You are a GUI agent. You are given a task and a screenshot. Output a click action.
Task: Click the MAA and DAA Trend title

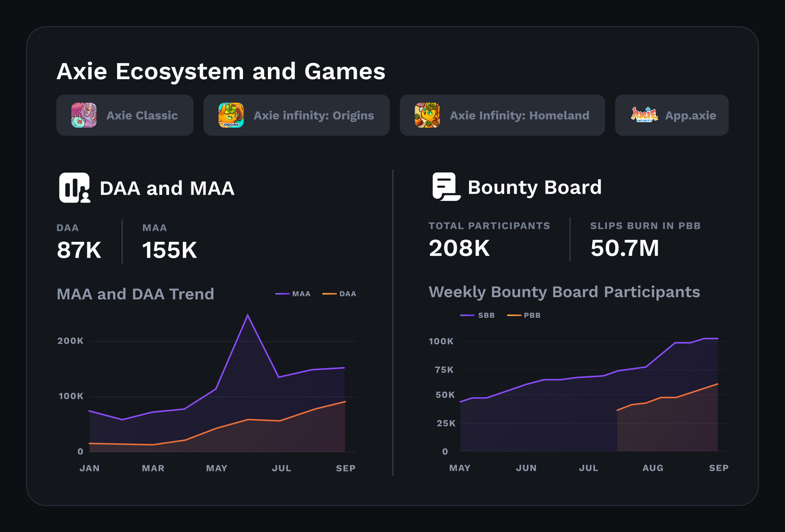135,294
